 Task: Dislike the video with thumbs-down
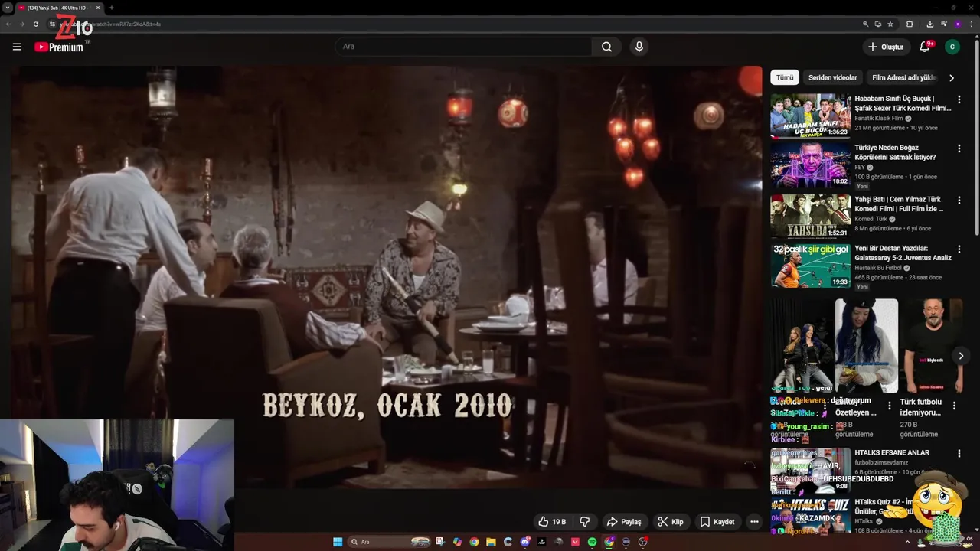(585, 522)
